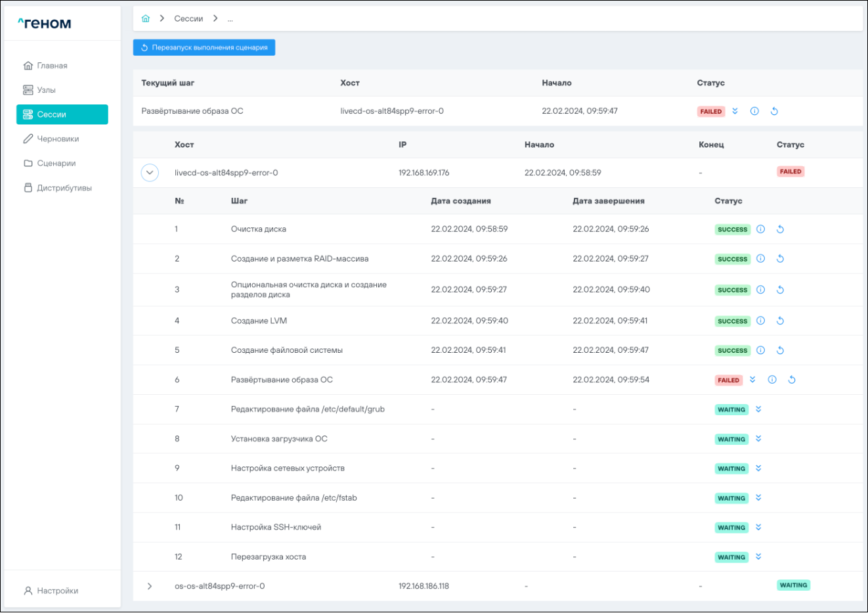Screen dimensions: 868x613
Task: Collapse host livecd-os-alt84spp9-error-0 row
Action: click(x=150, y=173)
